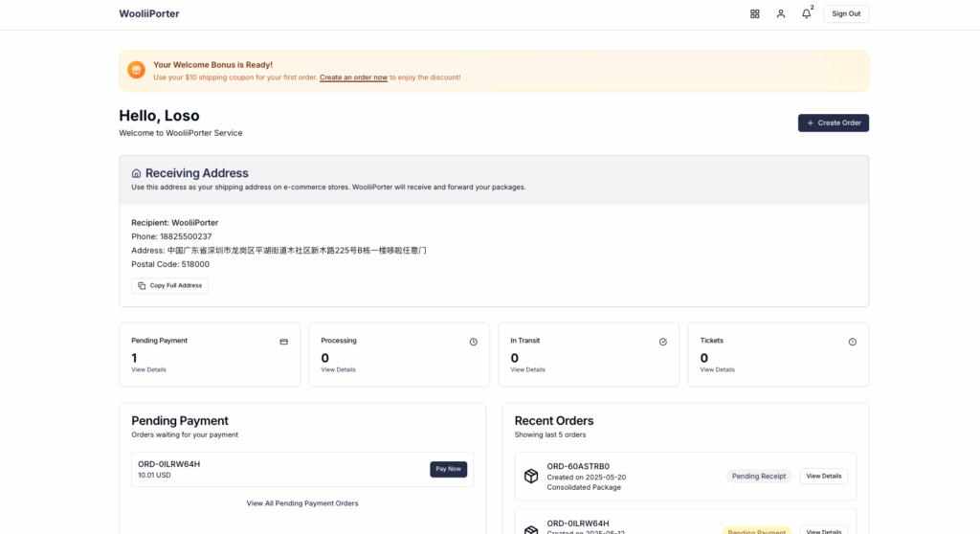Click the package icon for order ORD-60ASTRB0
The width and height of the screenshot is (980, 534).
[530, 476]
